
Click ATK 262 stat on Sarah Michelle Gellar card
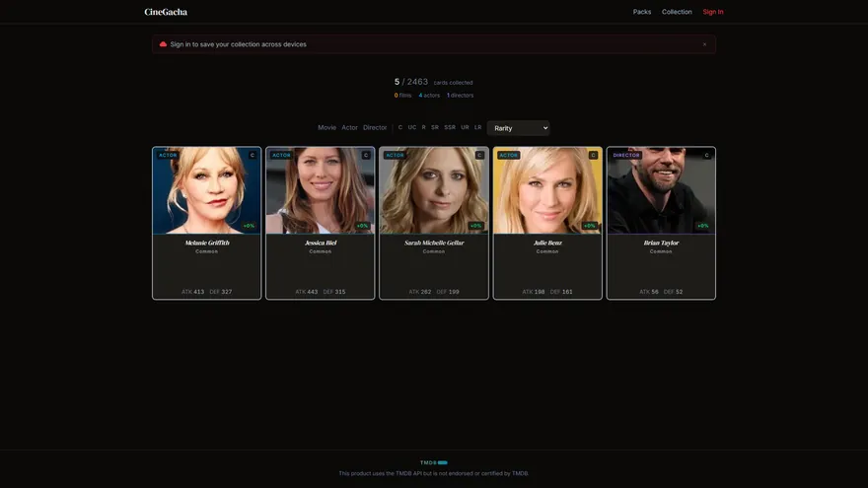click(419, 292)
